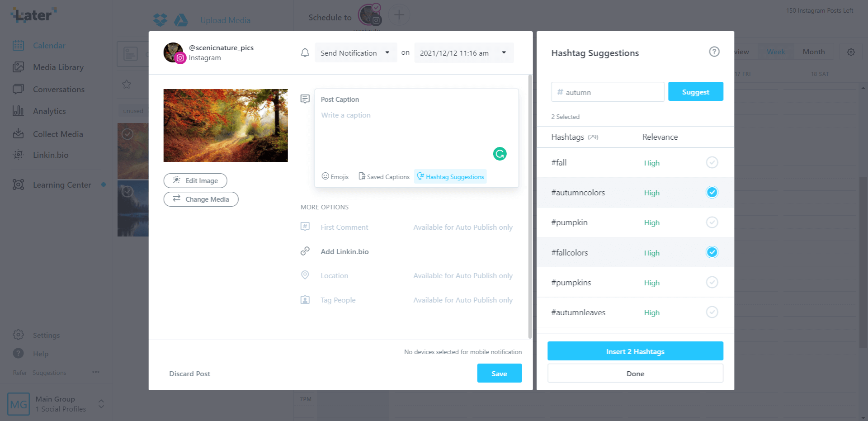This screenshot has width=868, height=421.
Task: Open the schedule date and time dropdown
Action: [x=464, y=53]
